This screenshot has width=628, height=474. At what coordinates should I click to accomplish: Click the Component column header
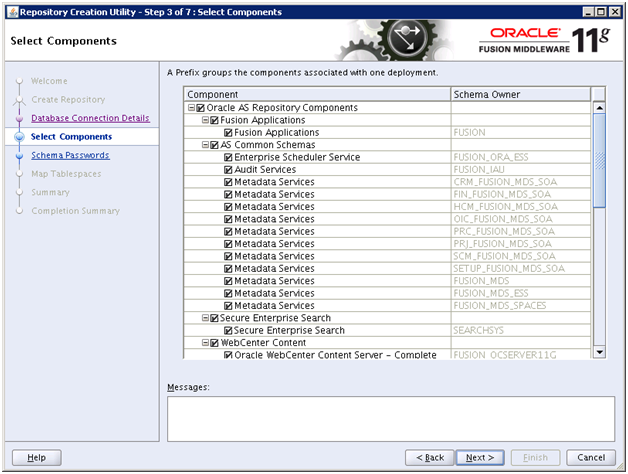pyautogui.click(x=317, y=95)
